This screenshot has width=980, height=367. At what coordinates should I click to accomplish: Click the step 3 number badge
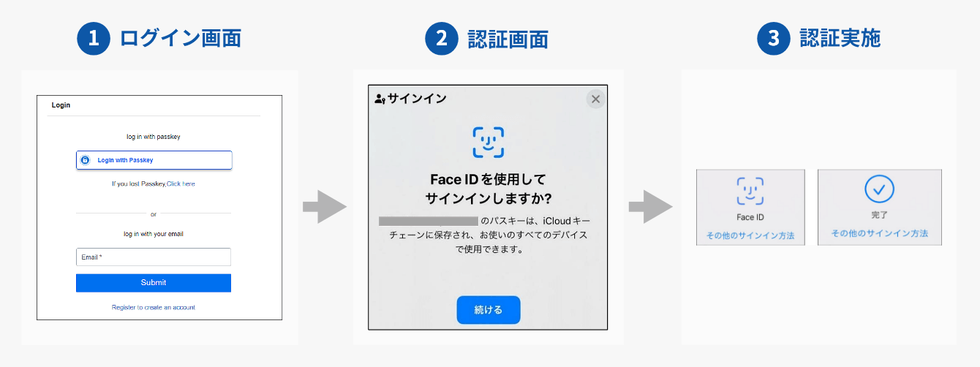pos(774,39)
